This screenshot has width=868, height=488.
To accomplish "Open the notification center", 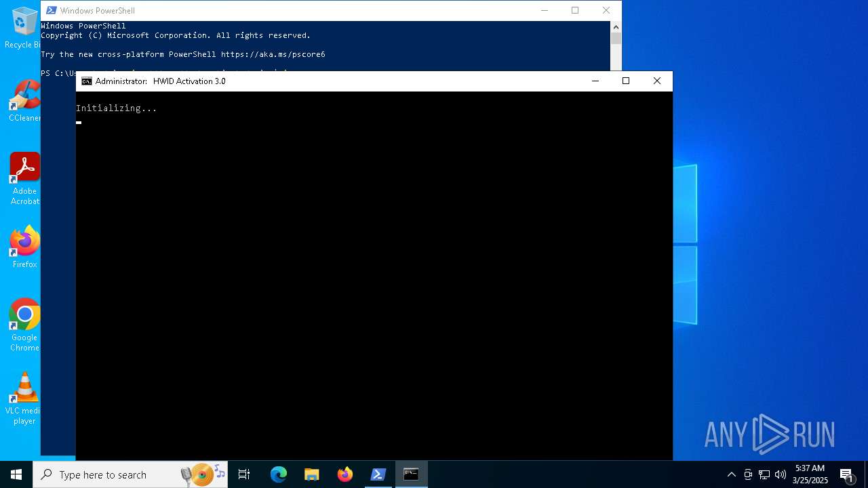I will (846, 474).
